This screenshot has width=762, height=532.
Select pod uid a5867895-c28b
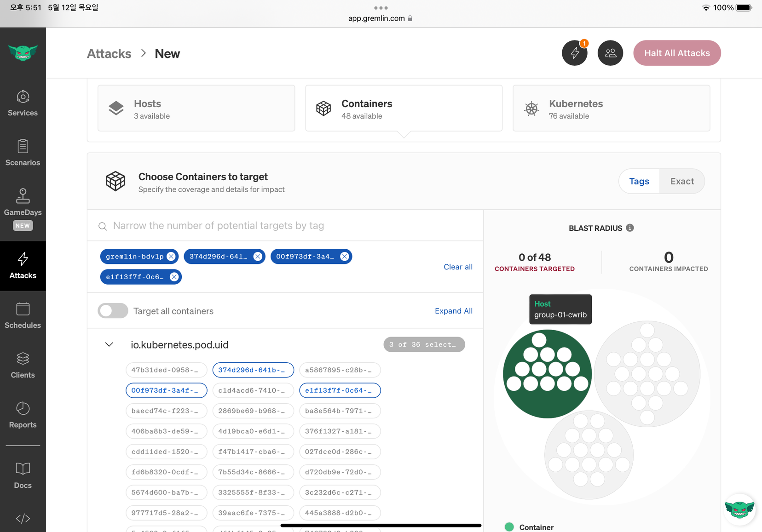coord(340,370)
